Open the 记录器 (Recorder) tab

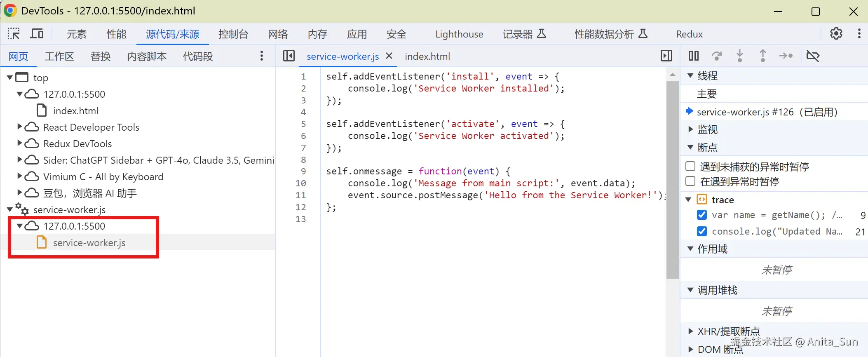pos(524,34)
